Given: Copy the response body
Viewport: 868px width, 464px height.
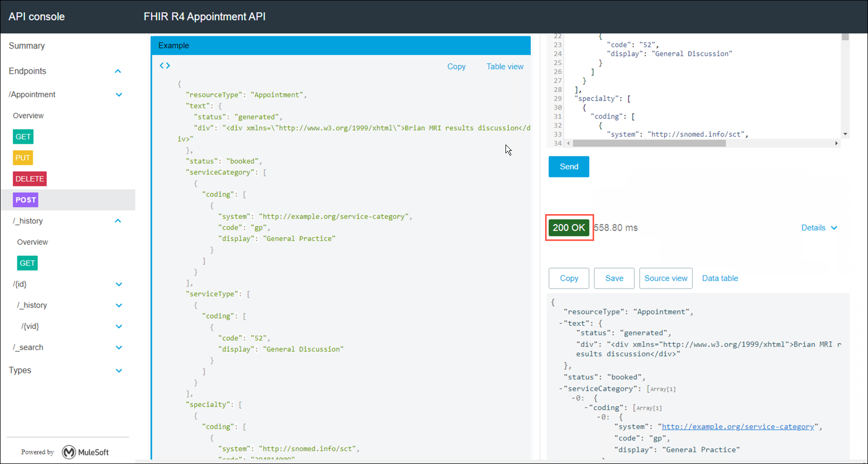Looking at the screenshot, I should tap(569, 278).
